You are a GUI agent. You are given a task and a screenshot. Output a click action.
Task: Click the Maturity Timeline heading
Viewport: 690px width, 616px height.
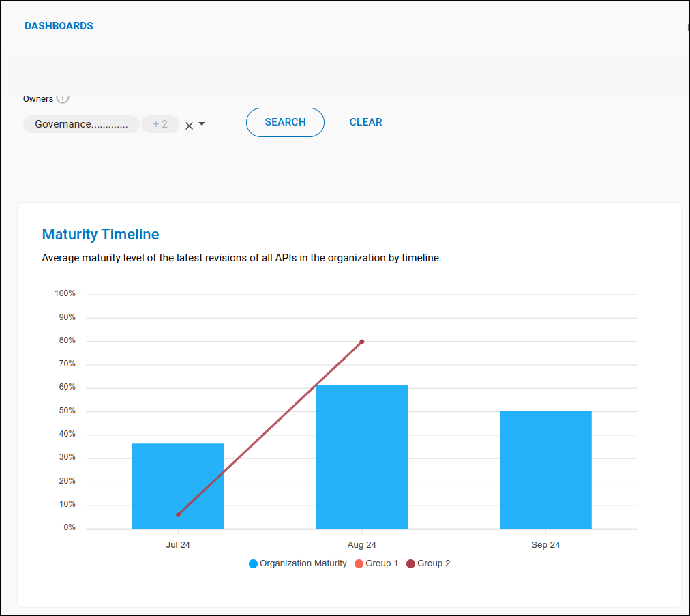(x=100, y=235)
